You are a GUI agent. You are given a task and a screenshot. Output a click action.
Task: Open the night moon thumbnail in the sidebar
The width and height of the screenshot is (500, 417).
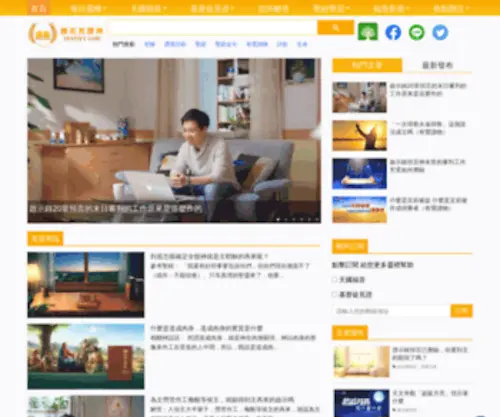click(362, 403)
